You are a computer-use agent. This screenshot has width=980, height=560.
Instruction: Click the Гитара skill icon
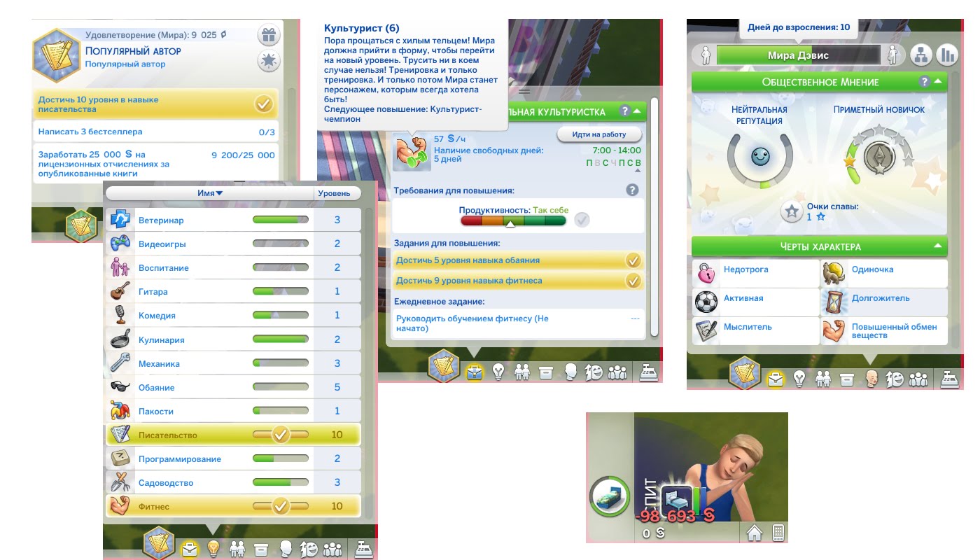point(121,291)
